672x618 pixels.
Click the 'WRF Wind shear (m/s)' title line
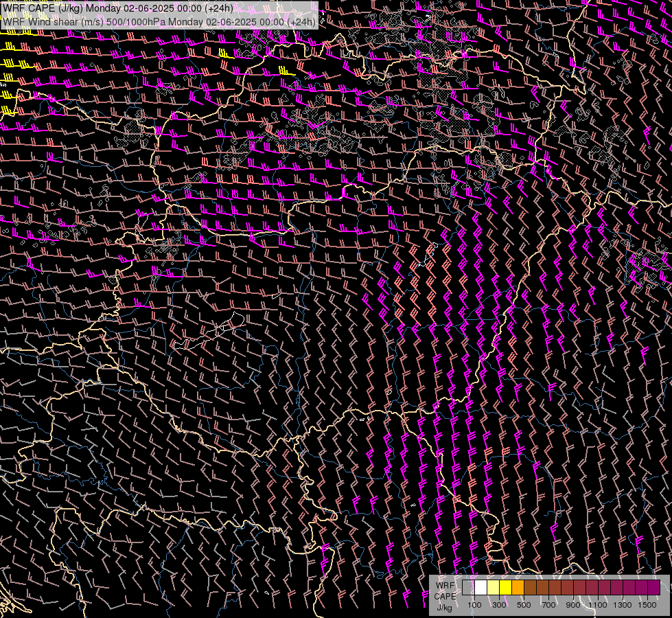[159, 21]
